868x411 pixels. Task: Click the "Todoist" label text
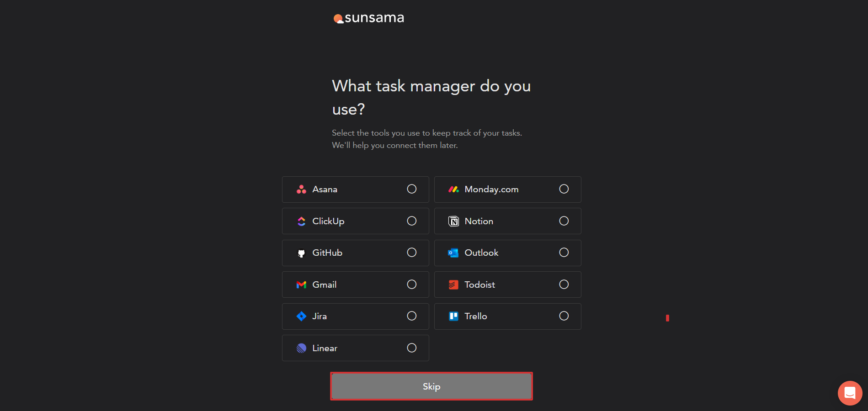[479, 285]
